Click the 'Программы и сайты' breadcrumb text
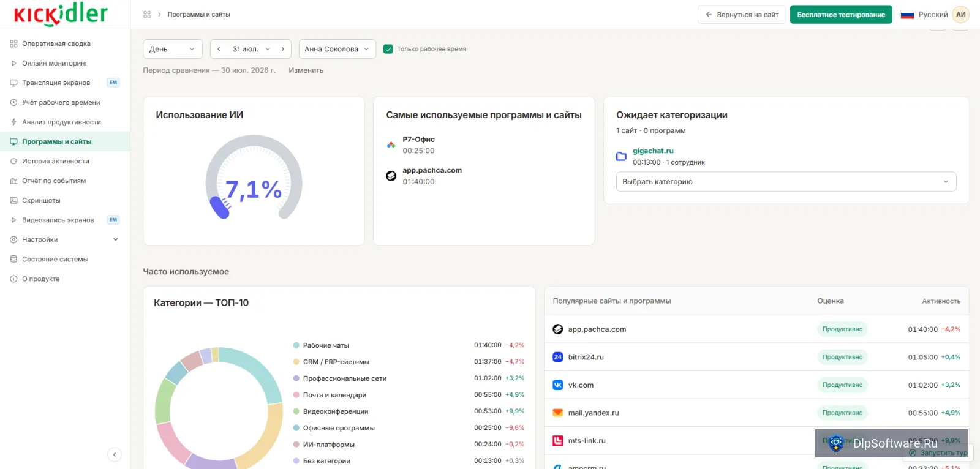The image size is (980, 469). [199, 15]
